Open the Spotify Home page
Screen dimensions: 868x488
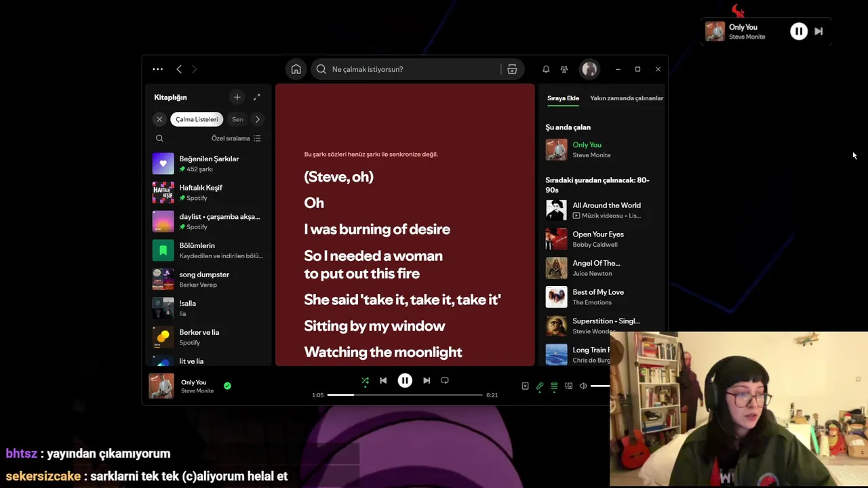point(296,69)
